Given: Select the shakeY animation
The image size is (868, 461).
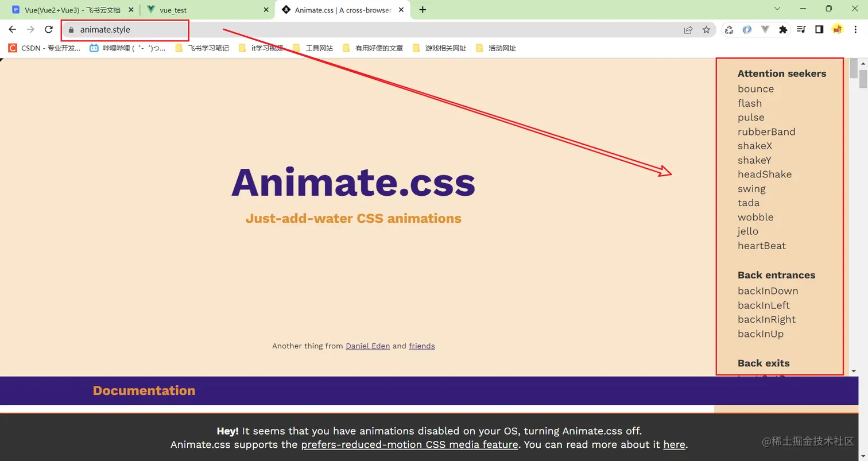Looking at the screenshot, I should (754, 160).
